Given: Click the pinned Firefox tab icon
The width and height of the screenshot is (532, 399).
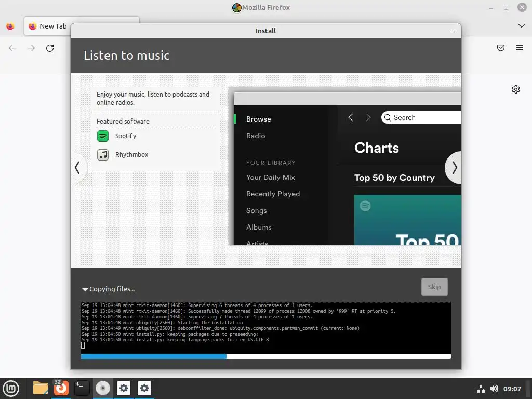Looking at the screenshot, I should (x=10, y=26).
